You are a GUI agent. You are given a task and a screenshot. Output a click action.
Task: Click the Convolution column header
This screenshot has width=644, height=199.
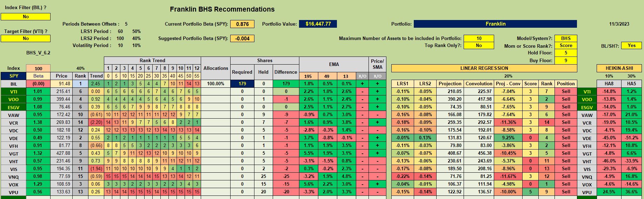pyautogui.click(x=479, y=84)
